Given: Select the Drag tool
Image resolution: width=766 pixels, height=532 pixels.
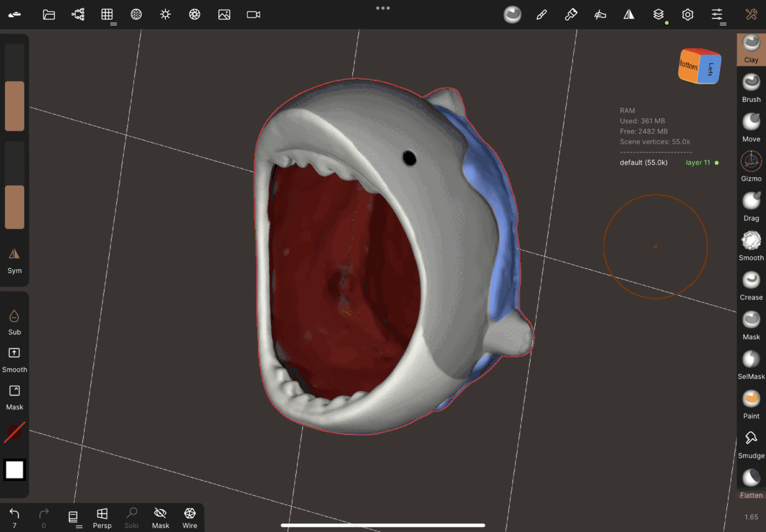Looking at the screenshot, I should pyautogui.click(x=751, y=206).
